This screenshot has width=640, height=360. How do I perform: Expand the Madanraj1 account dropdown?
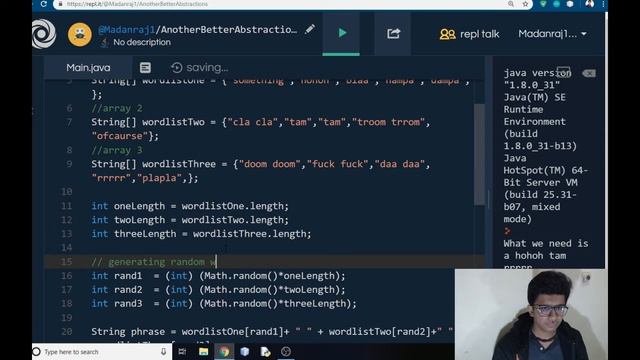tap(552, 34)
